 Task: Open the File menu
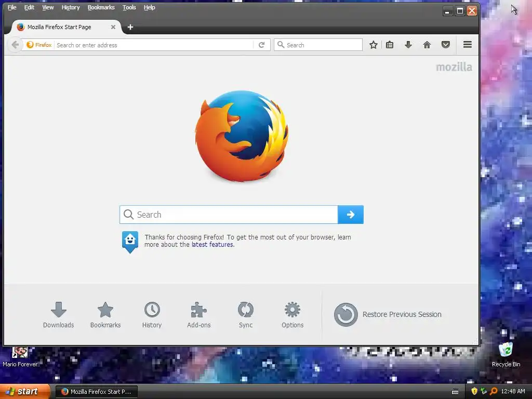click(12, 7)
